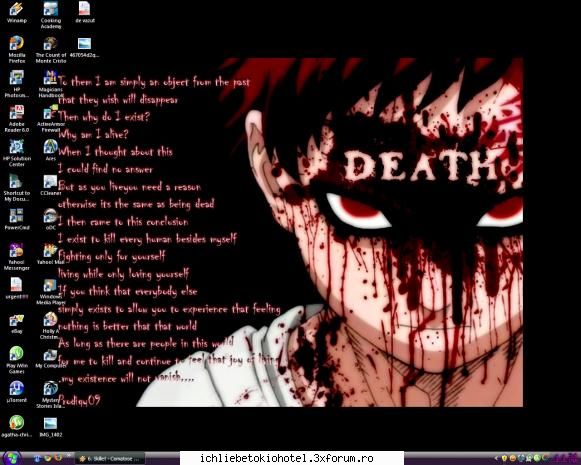Select the IMG_1402 image file
The image size is (581, 465).
51,426
